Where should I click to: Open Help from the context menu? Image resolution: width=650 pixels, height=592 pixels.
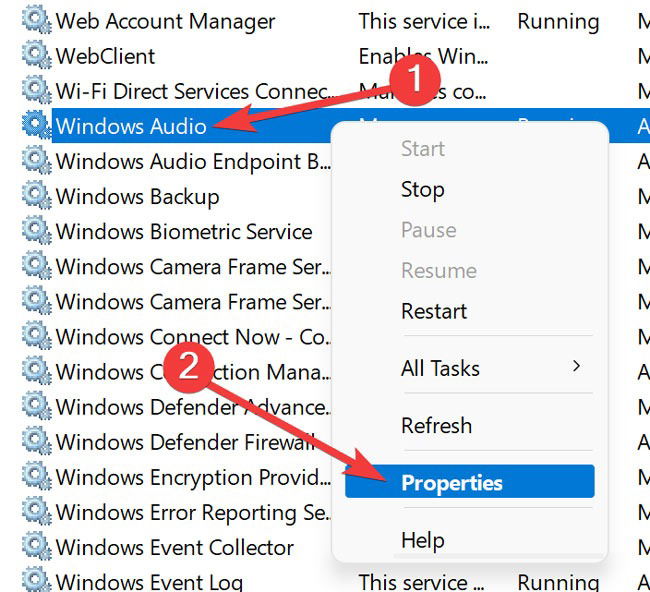click(422, 540)
